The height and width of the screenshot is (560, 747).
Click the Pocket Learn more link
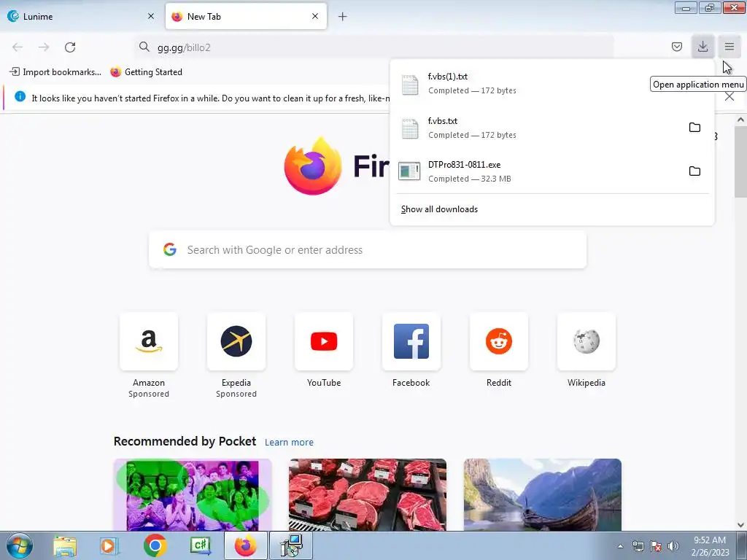[x=289, y=443]
